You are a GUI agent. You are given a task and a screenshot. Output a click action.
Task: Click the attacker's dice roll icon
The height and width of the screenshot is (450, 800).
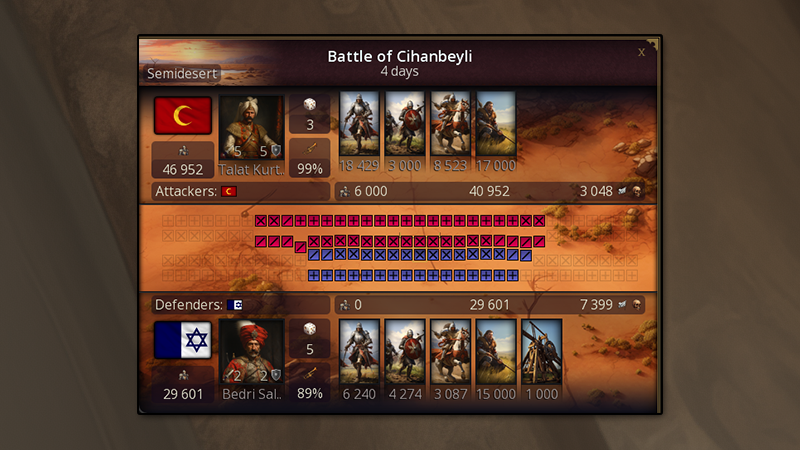pos(310,105)
